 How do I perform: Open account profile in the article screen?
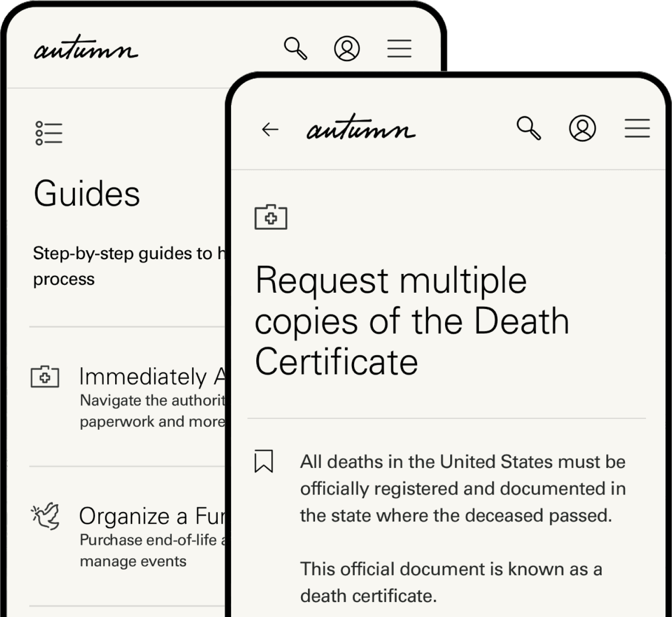[583, 128]
